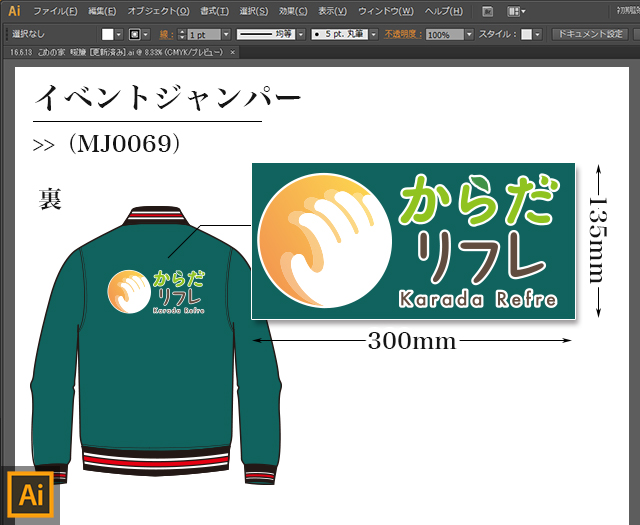Click the 300mm dimension label

(x=412, y=341)
